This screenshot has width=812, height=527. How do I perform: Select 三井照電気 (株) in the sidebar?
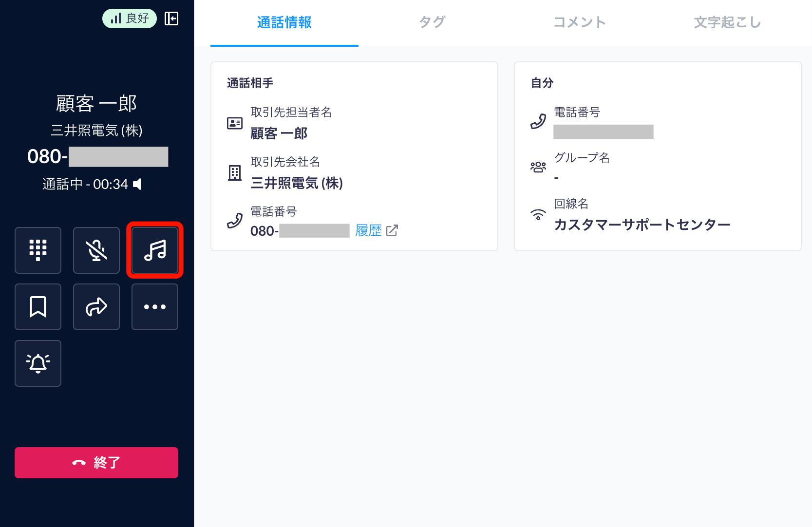(96, 131)
